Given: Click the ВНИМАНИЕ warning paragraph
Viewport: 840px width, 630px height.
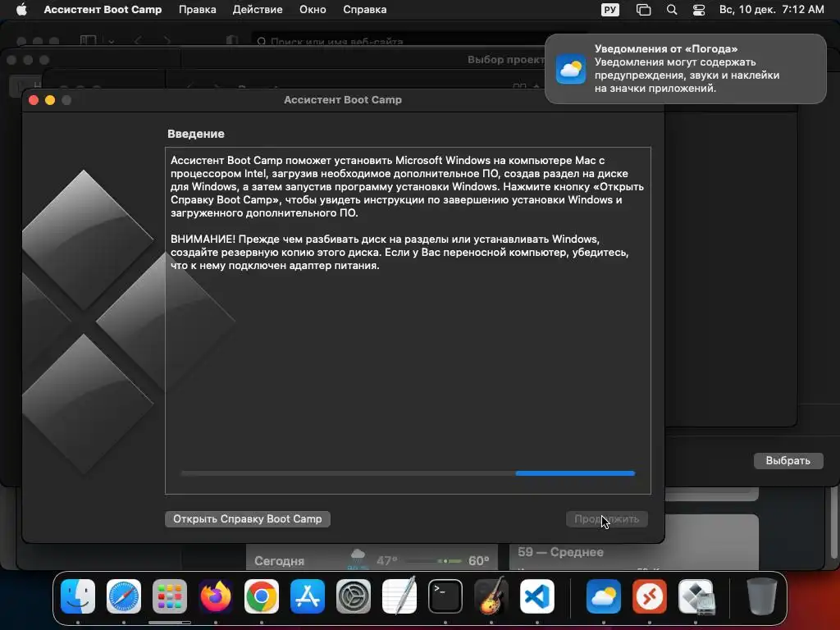Looking at the screenshot, I should pyautogui.click(x=399, y=253).
